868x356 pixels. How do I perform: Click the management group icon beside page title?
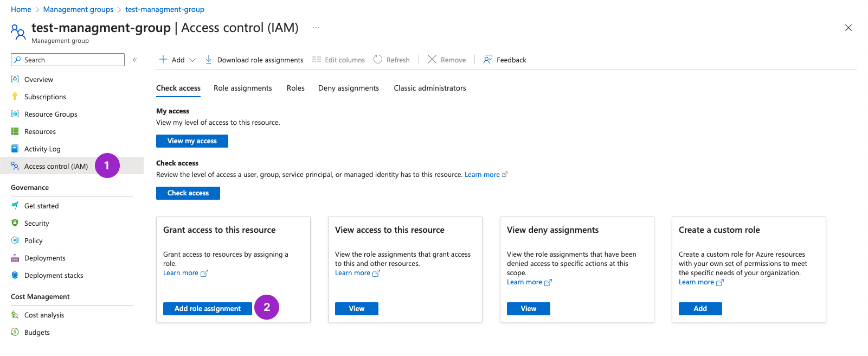point(18,32)
